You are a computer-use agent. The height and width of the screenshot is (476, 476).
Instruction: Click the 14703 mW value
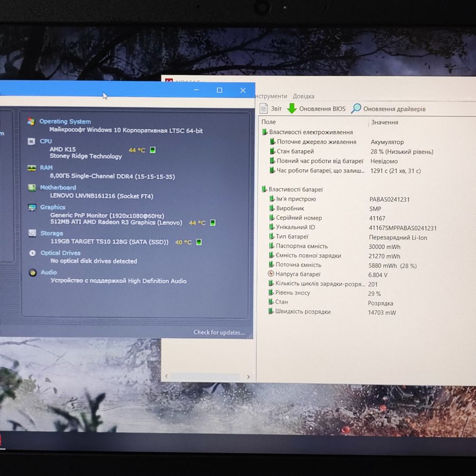[x=382, y=313]
